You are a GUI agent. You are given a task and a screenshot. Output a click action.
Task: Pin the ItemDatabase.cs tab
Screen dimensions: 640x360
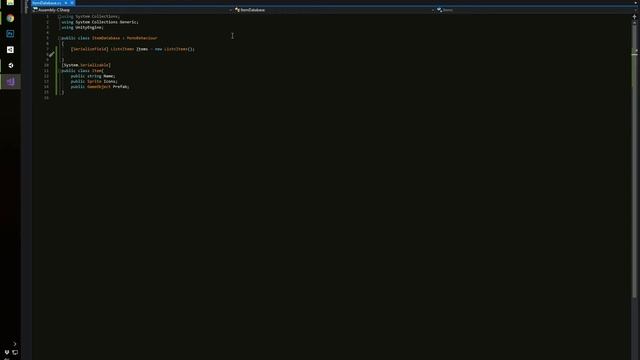(x=66, y=3)
